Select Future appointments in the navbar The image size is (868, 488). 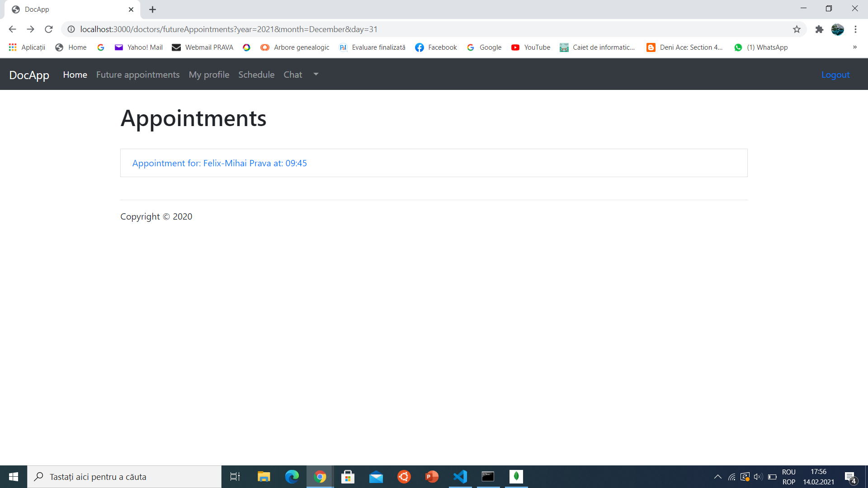click(x=137, y=74)
